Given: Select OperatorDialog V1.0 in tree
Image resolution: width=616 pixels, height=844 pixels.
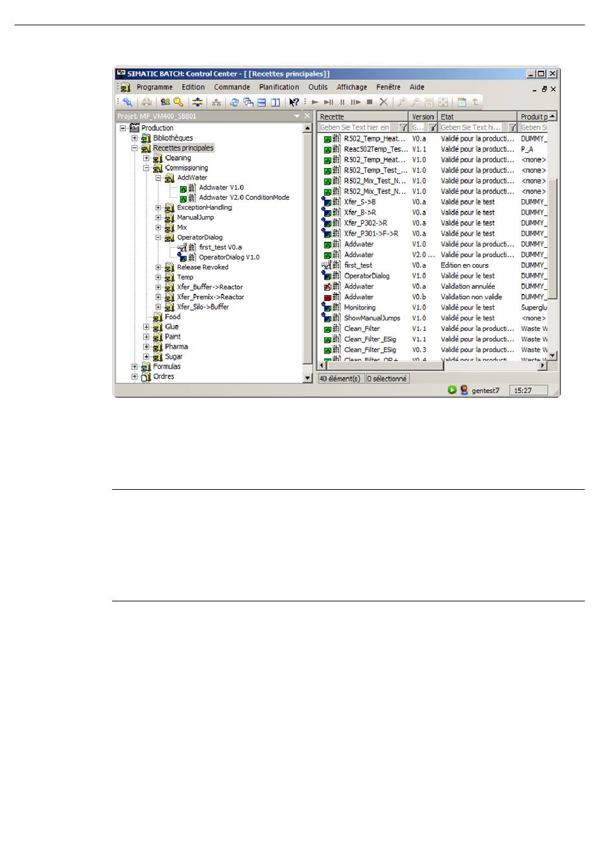Looking at the screenshot, I should 229,258.
